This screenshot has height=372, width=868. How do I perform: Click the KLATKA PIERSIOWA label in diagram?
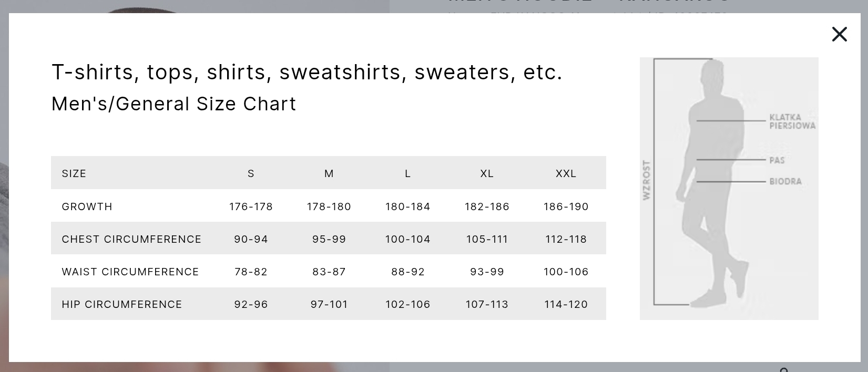point(792,121)
